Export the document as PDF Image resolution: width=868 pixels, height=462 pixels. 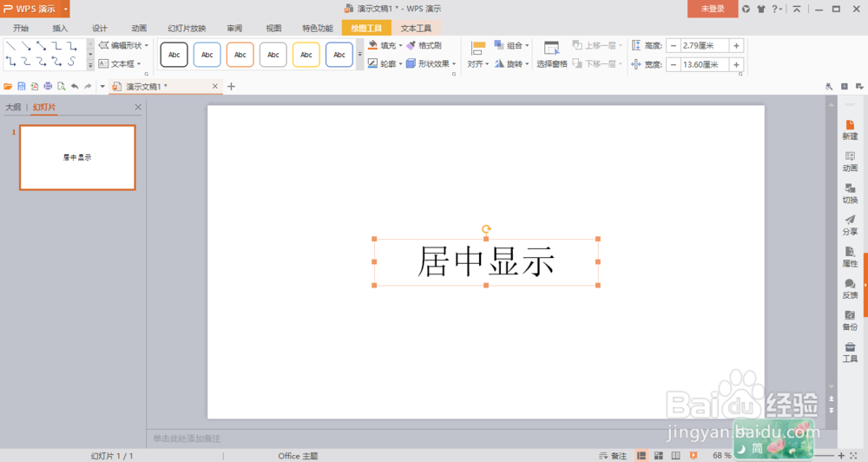click(x=35, y=87)
